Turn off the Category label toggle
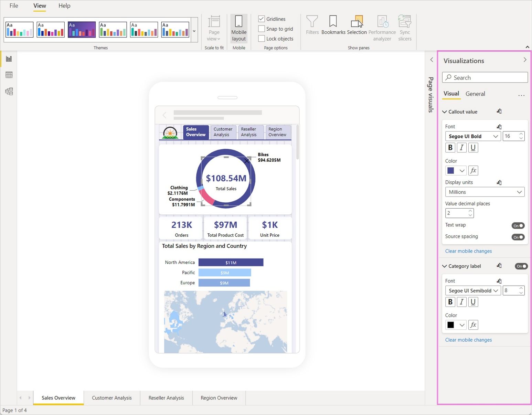Viewport: 532px width, 415px height. point(521,266)
